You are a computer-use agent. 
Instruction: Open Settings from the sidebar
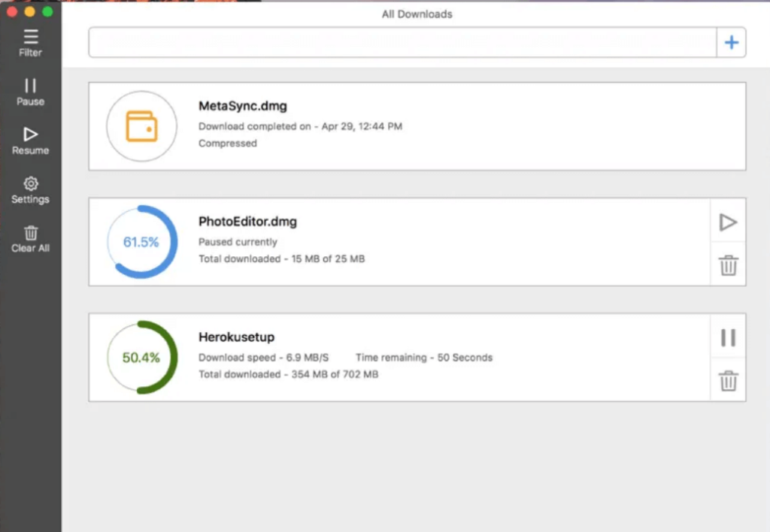[x=30, y=190]
